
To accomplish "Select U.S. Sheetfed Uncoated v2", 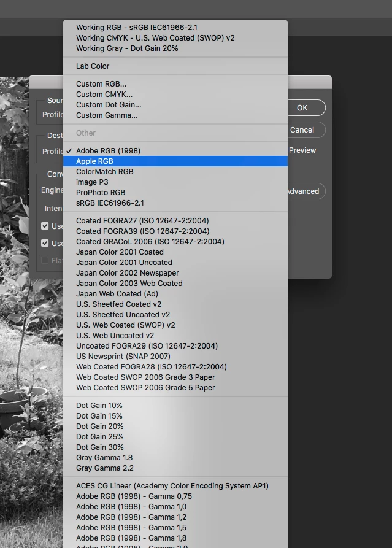I will [x=175, y=315].
